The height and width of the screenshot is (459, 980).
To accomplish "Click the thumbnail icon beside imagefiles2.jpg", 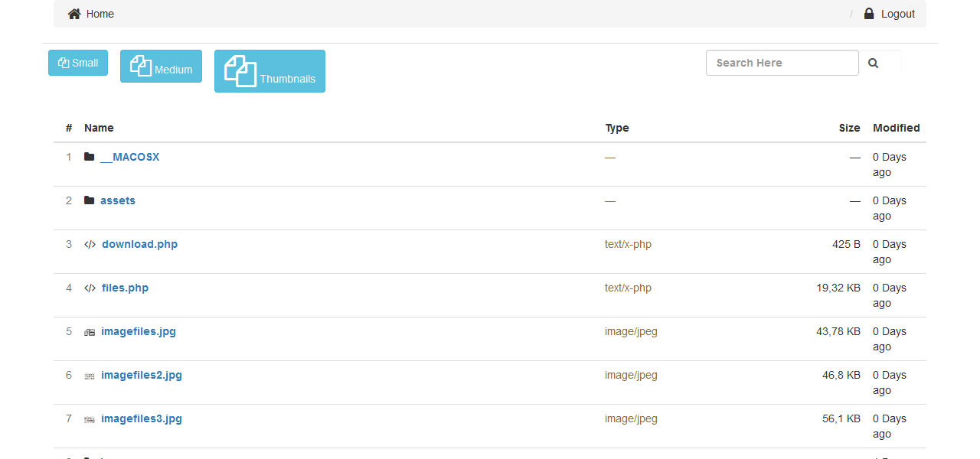I will point(90,376).
